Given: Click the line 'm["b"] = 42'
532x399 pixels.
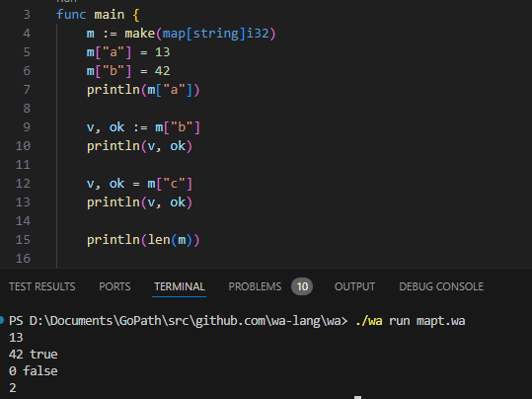Looking at the screenshot, I should click(x=128, y=71).
